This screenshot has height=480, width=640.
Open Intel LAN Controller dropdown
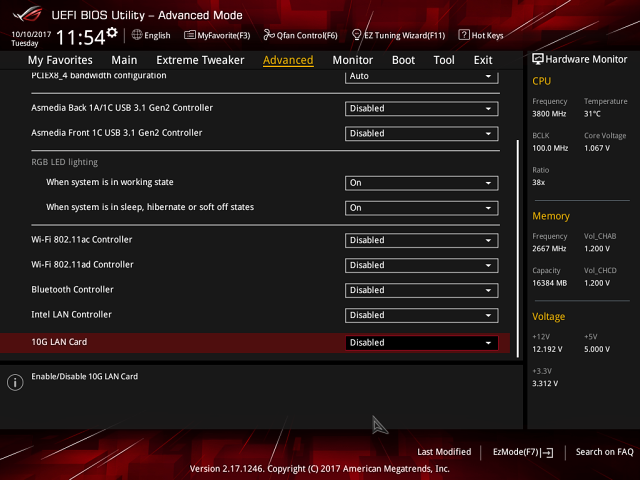(x=421, y=315)
